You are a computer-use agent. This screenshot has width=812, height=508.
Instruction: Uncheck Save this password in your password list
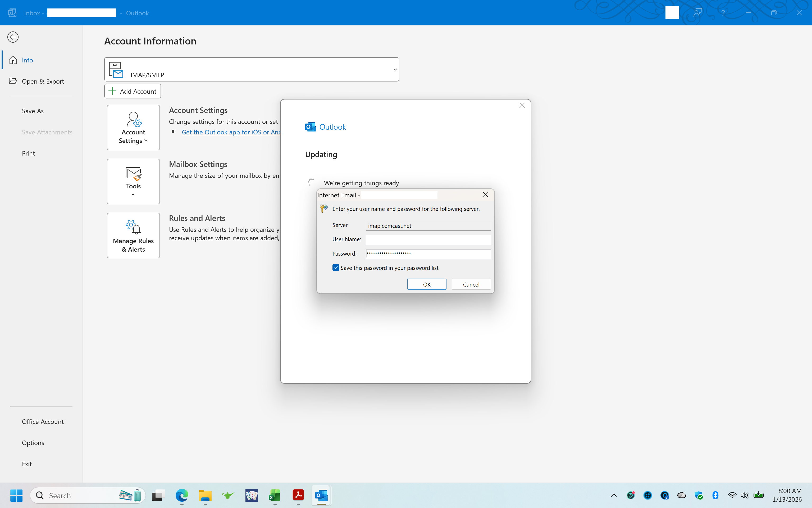coord(336,268)
